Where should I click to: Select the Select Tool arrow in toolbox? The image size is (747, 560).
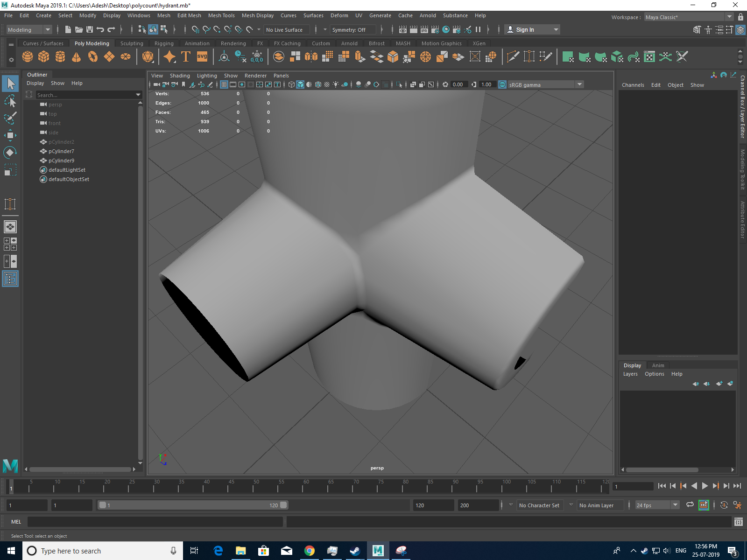[10, 84]
